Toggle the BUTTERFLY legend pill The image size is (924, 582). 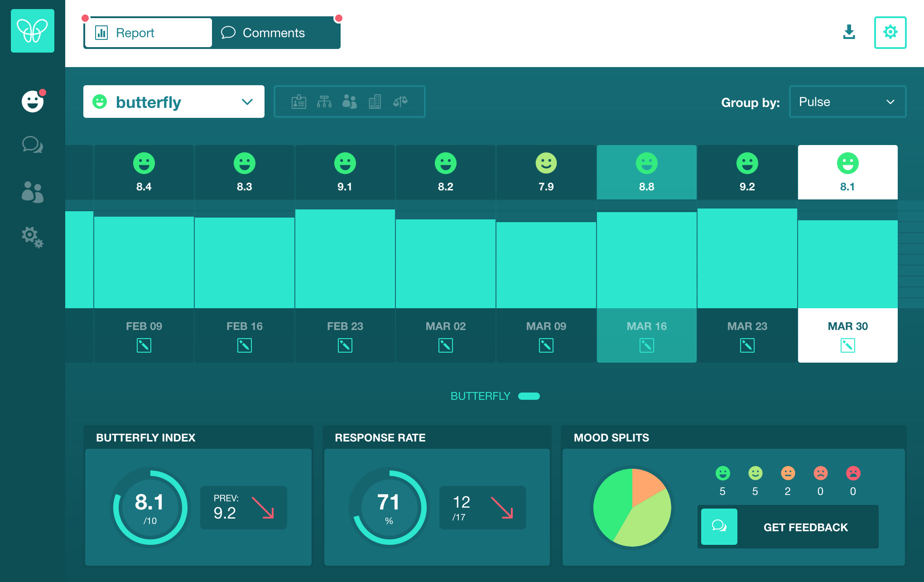[529, 396]
